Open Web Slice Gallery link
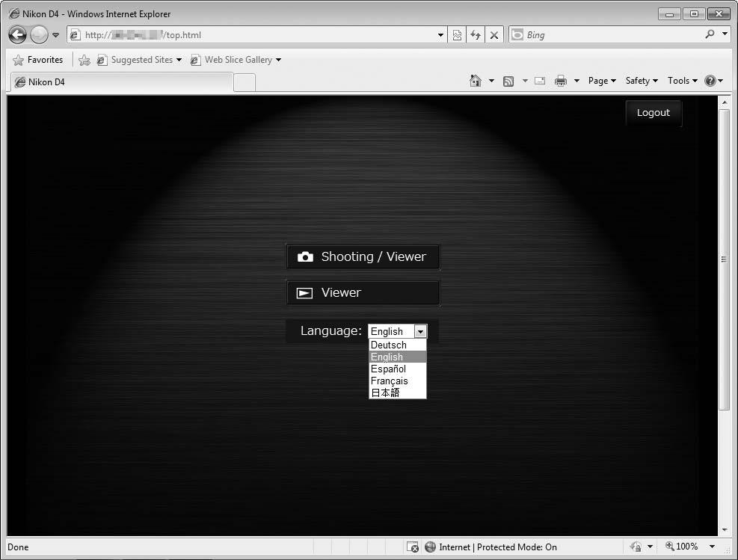Viewport: 738px width, 560px height. pos(236,60)
